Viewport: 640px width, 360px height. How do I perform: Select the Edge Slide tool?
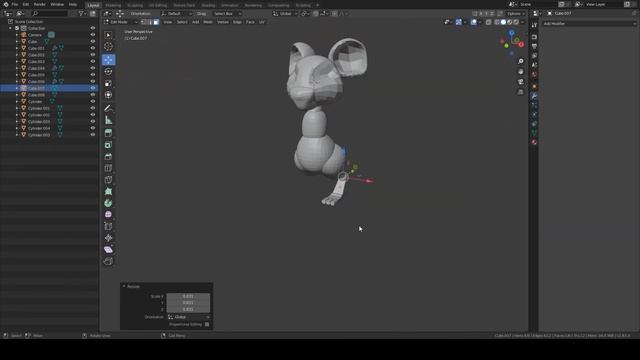[x=108, y=227]
